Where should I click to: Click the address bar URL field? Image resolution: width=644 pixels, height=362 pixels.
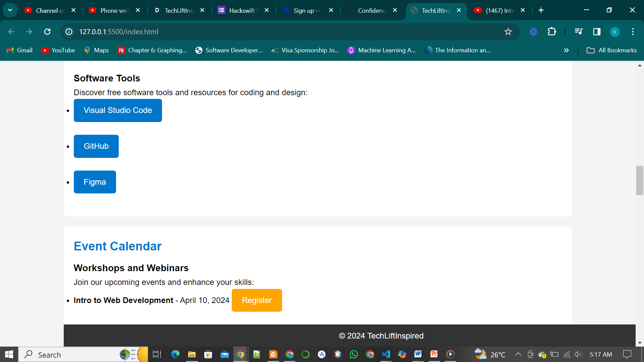(x=268, y=32)
